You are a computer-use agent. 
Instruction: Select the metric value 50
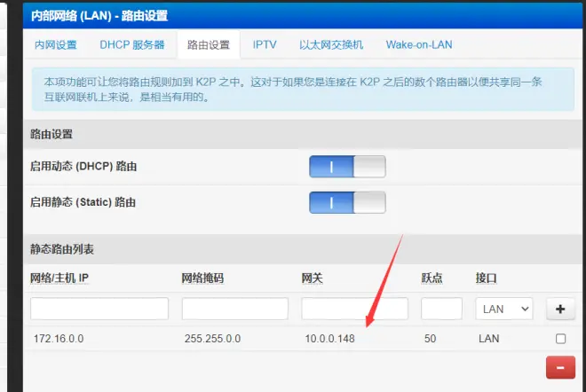430,339
